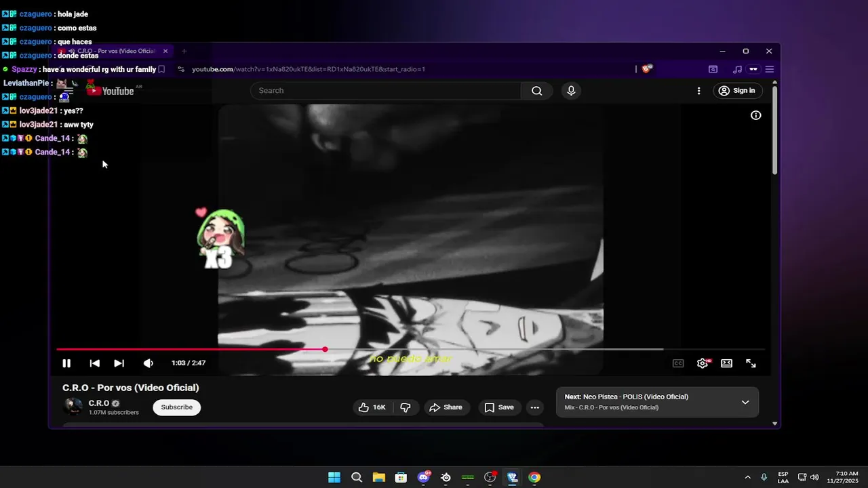This screenshot has height=488, width=868.
Task: Sign in to YouTube
Action: point(737,91)
